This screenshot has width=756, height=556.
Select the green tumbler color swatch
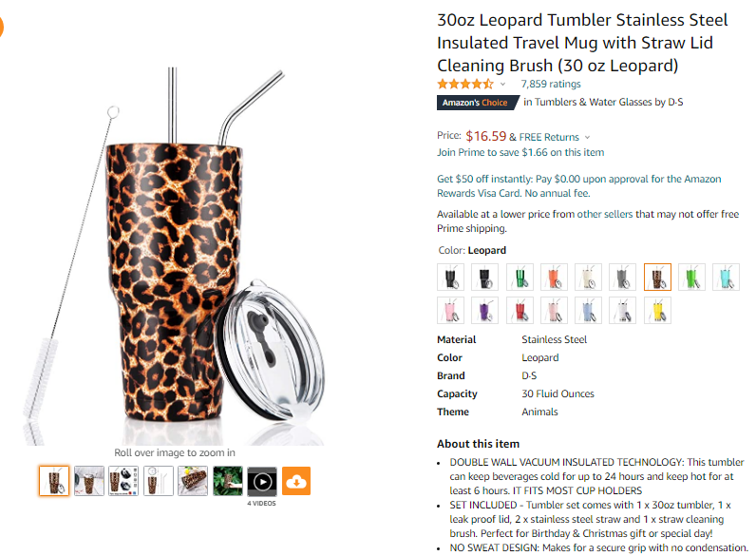[x=691, y=277]
